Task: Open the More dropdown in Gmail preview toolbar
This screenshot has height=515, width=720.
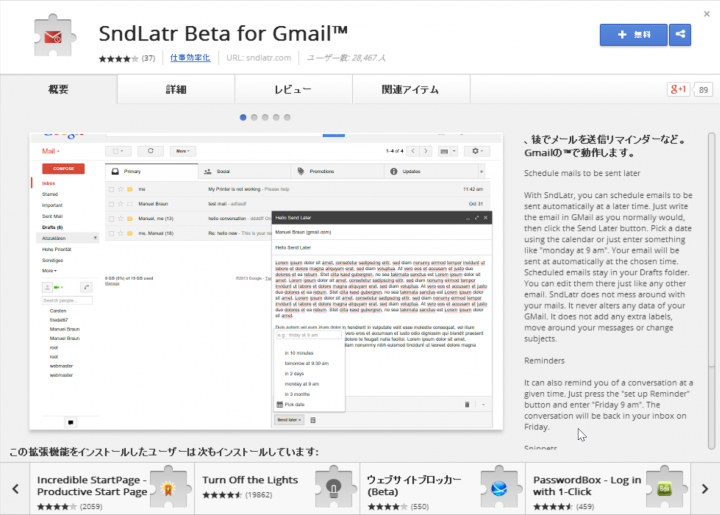Action: [x=183, y=151]
